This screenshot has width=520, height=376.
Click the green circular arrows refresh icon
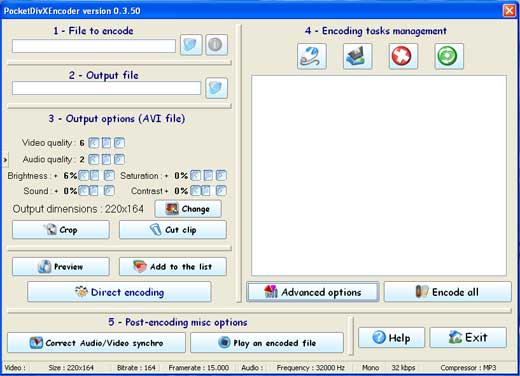click(449, 56)
